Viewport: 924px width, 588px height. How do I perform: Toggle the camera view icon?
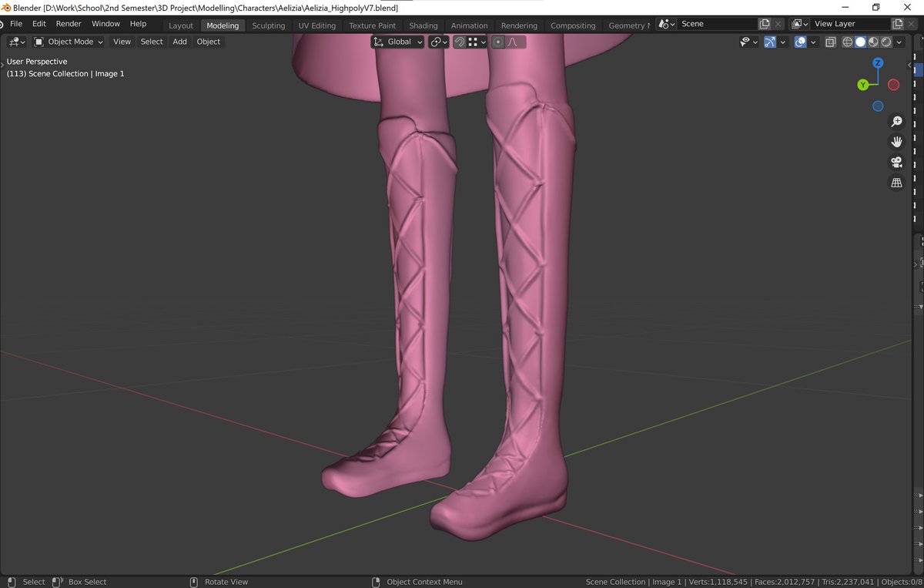896,163
